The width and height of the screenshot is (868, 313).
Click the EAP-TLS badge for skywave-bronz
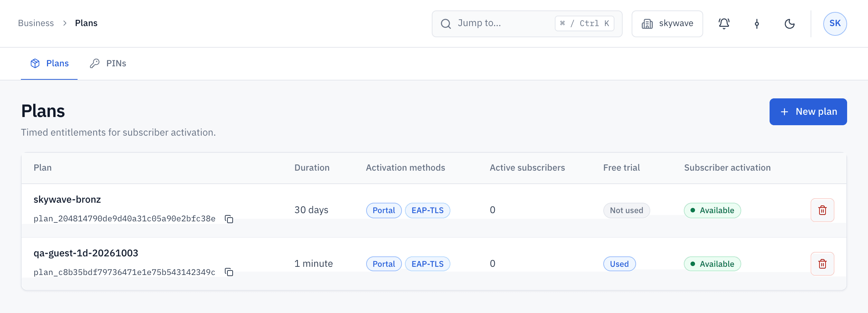click(427, 211)
